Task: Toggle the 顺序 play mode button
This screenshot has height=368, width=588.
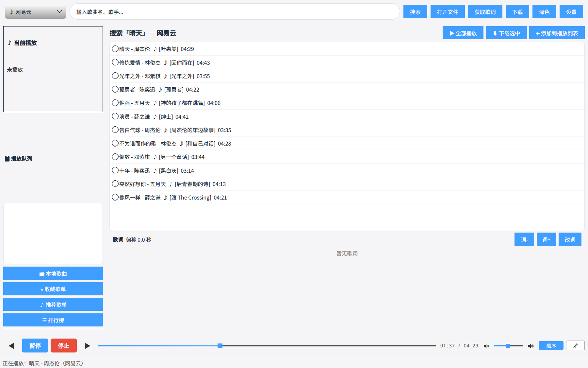Action: pyautogui.click(x=551, y=346)
